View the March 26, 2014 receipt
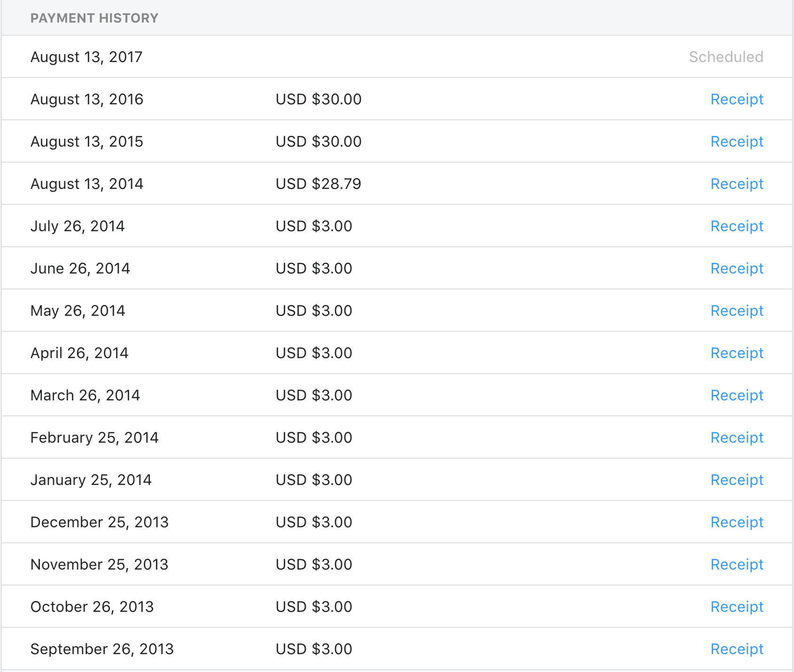Screen dimensions: 794x672 point(737,395)
